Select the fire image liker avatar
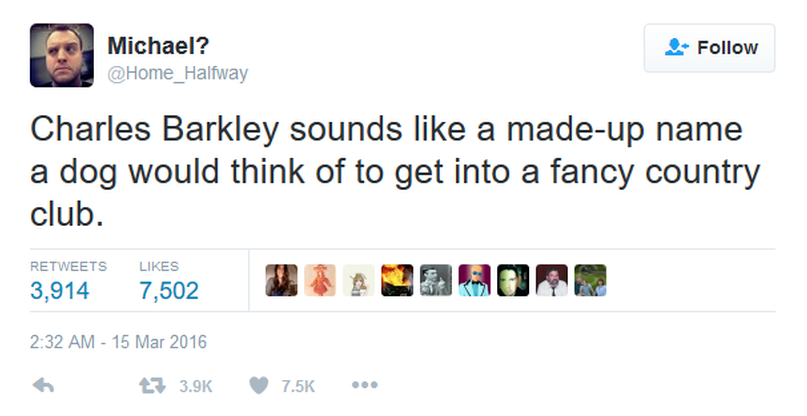 [x=396, y=281]
